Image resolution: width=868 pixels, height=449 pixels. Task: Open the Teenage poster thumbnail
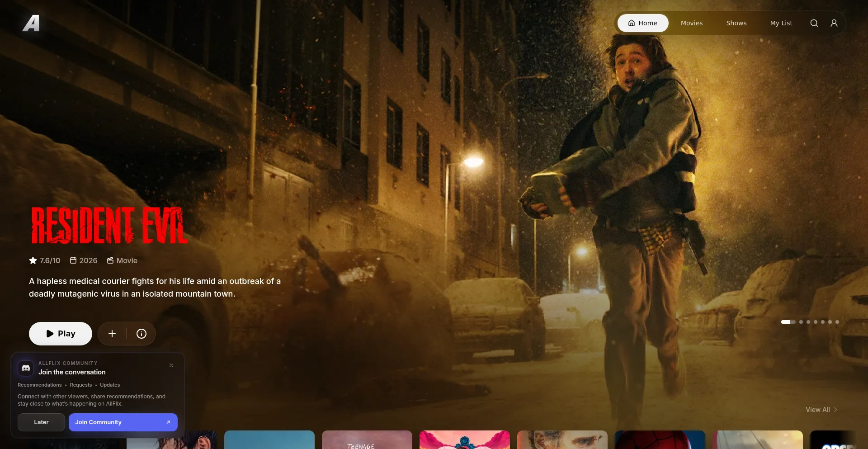coord(367,440)
